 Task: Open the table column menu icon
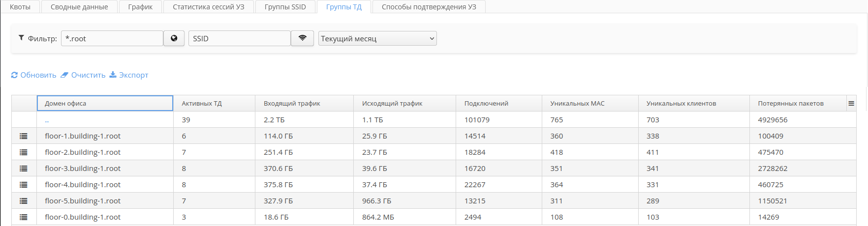pos(851,103)
